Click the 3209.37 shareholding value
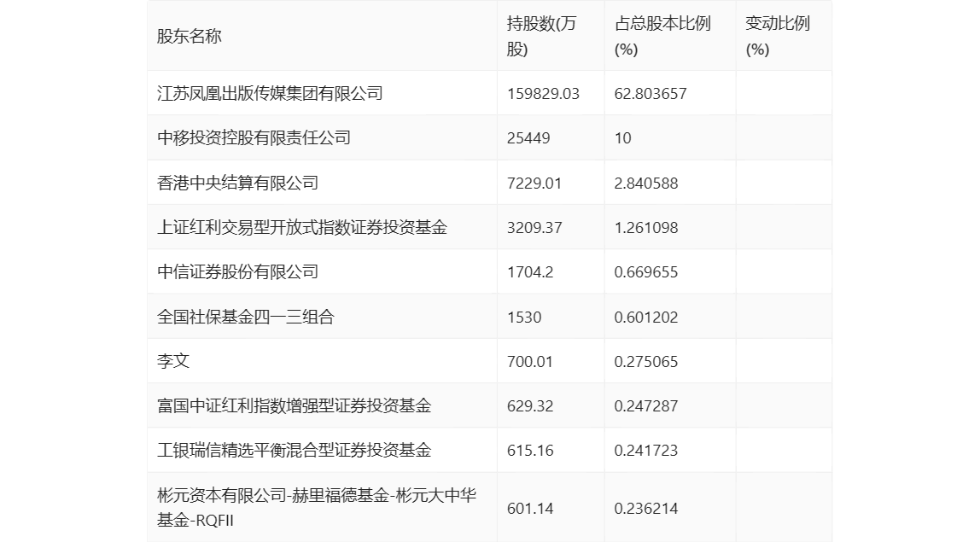 pyautogui.click(x=534, y=228)
